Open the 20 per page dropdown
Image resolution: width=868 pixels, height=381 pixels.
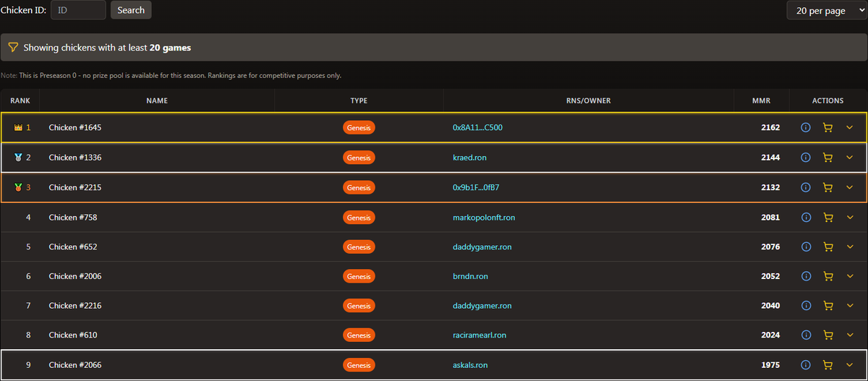coord(827,11)
